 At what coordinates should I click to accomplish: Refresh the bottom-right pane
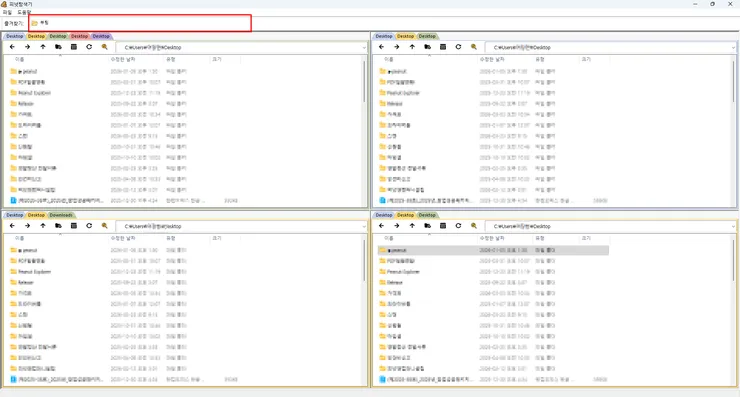tap(458, 226)
